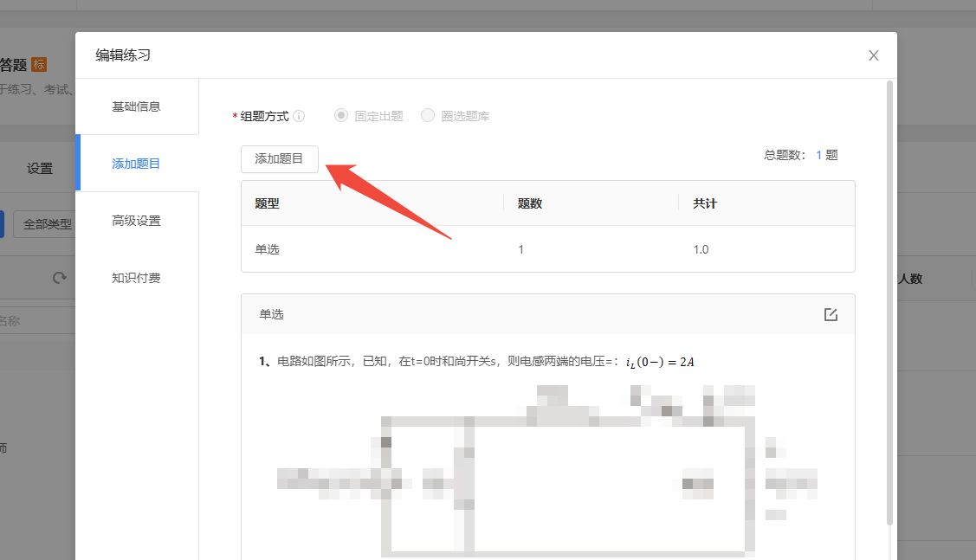Select the 固定出题 radio option
976x560 pixels.
click(x=341, y=116)
